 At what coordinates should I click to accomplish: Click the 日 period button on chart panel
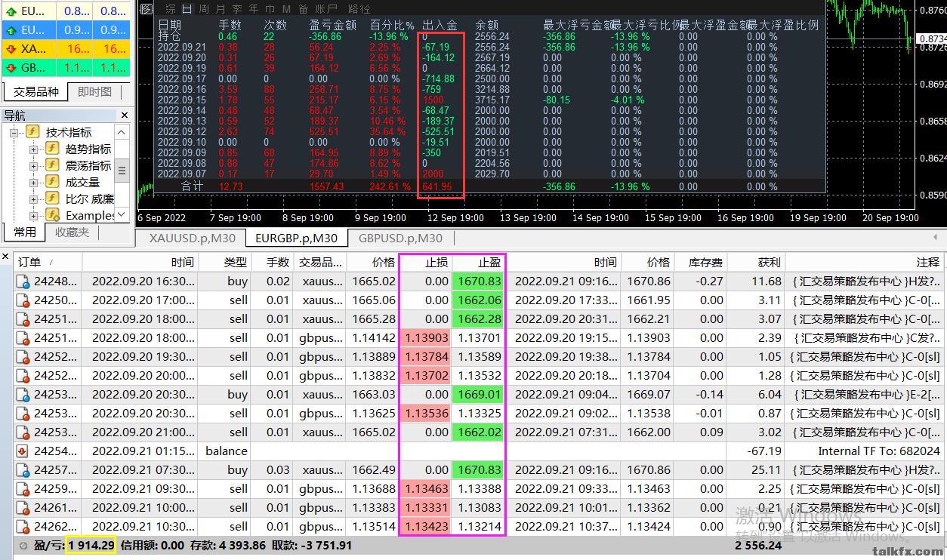[187, 9]
